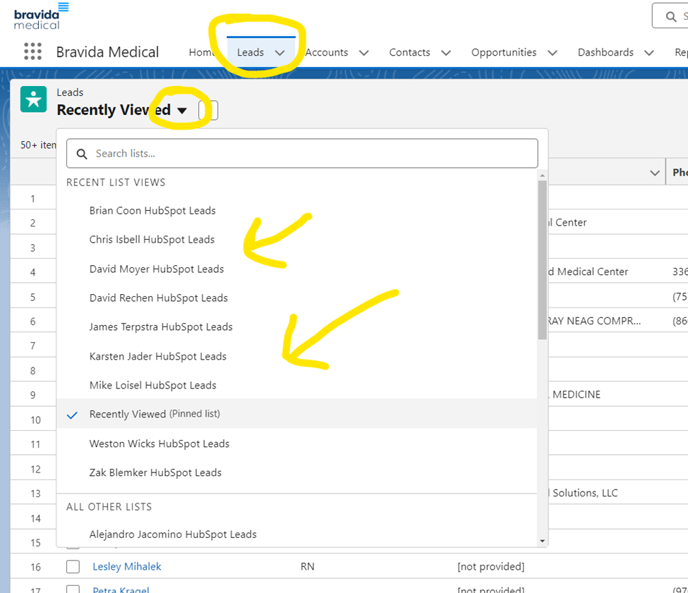The image size is (688, 593).
Task: Check the row 16 Lesley Mihalek checkbox
Action: coord(73,567)
